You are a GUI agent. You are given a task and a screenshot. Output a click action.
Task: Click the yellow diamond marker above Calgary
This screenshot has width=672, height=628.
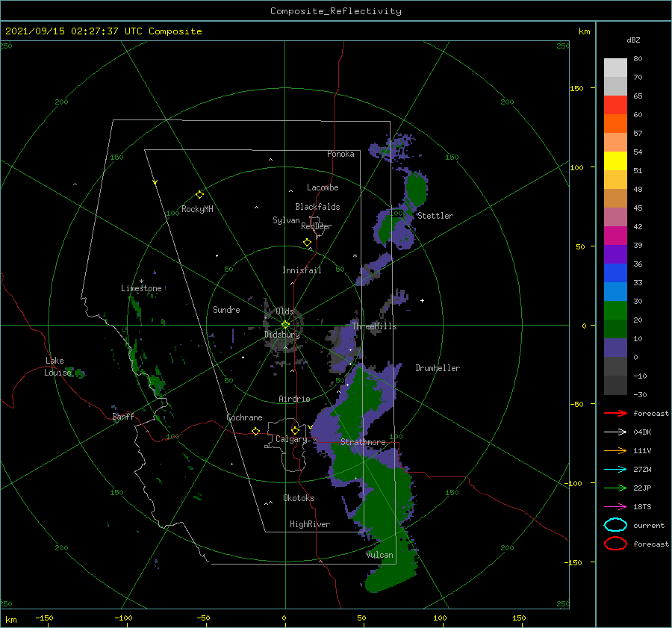click(295, 430)
